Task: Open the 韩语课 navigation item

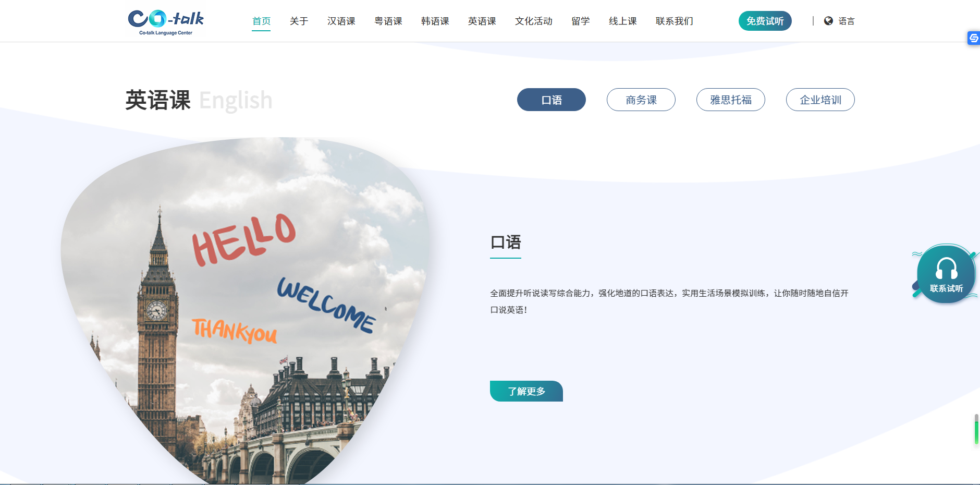Action: 435,21
